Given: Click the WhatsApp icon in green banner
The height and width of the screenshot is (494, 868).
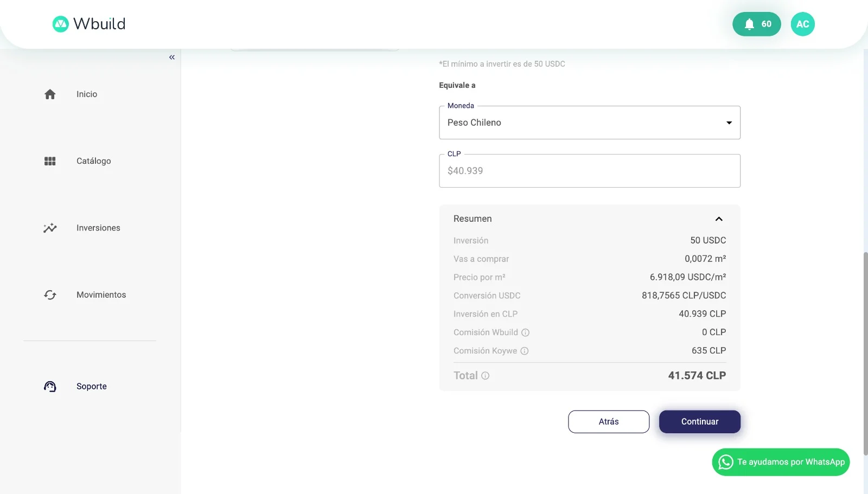Looking at the screenshot, I should 725,462.
